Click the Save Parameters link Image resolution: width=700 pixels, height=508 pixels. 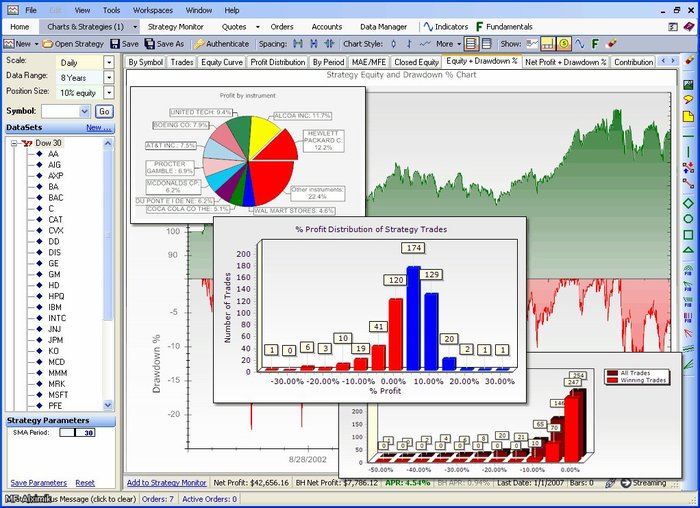click(x=38, y=483)
